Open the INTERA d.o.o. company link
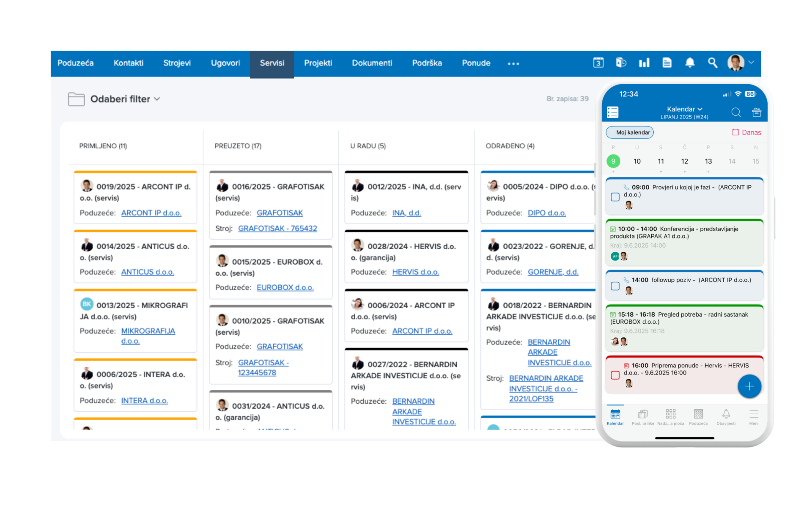This screenshot has width=812, height=507. click(x=144, y=400)
